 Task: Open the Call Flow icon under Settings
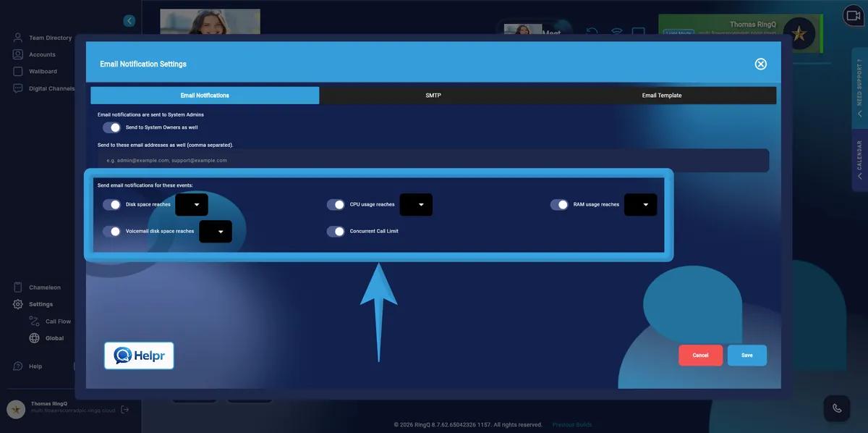click(34, 321)
